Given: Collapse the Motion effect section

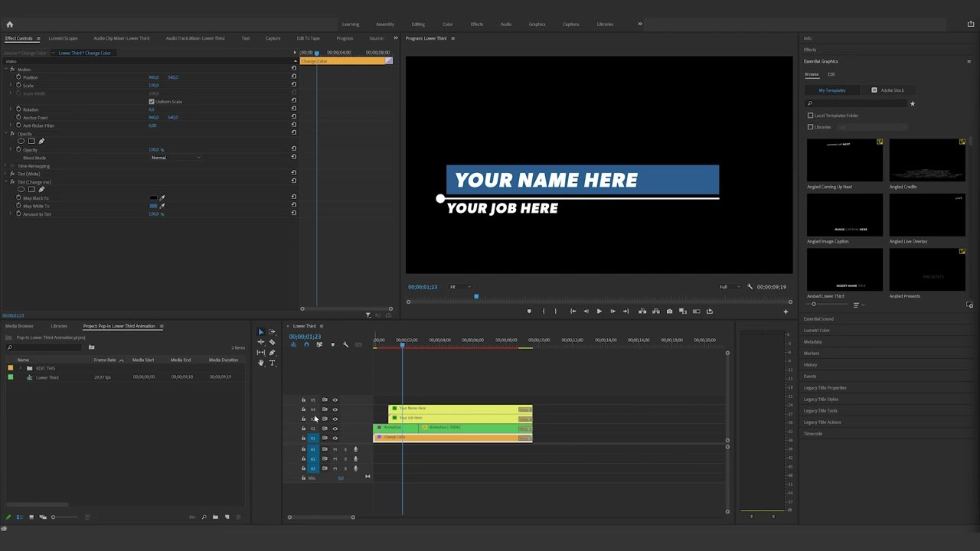Looking at the screenshot, I should tap(5, 70).
